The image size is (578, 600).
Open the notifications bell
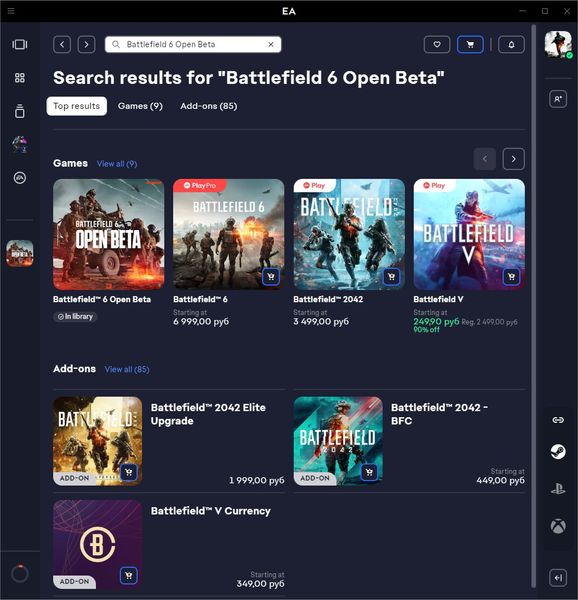511,44
